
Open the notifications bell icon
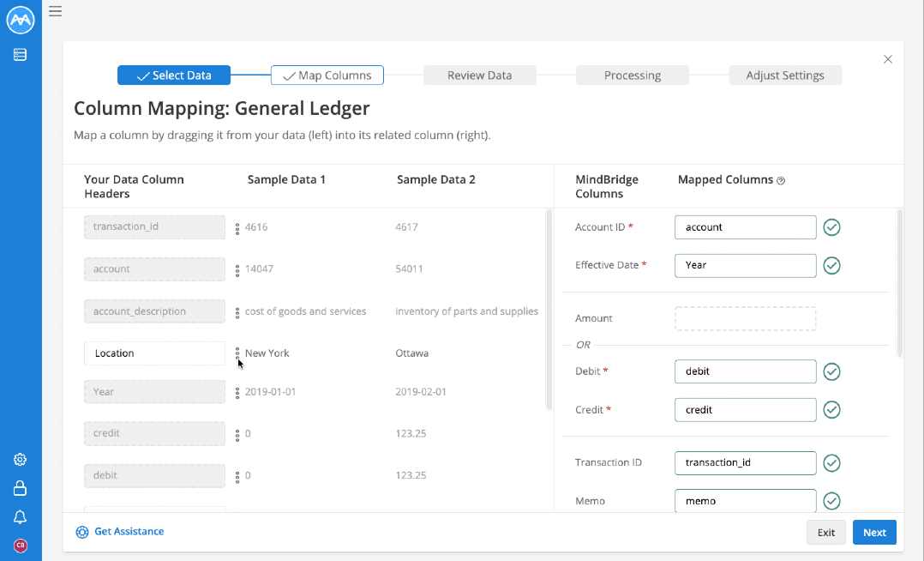click(20, 516)
